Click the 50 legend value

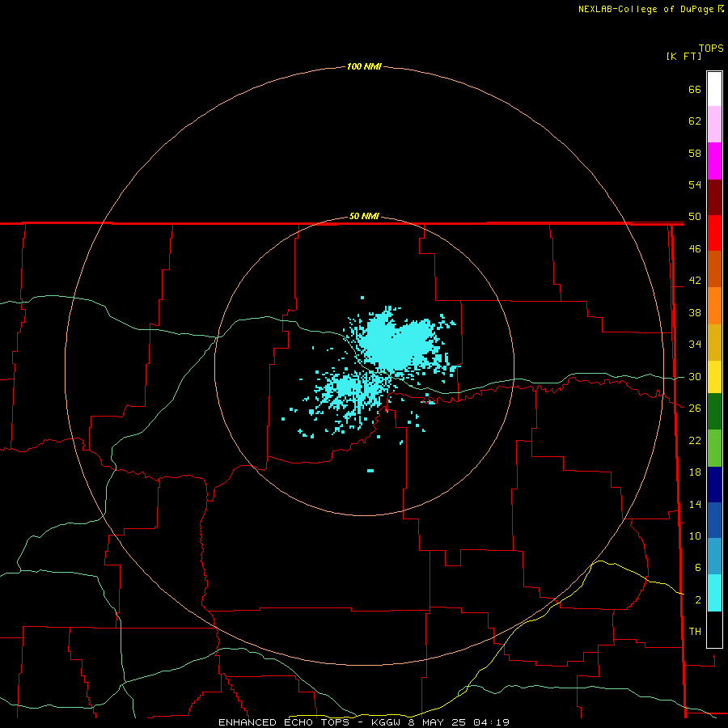point(695,217)
